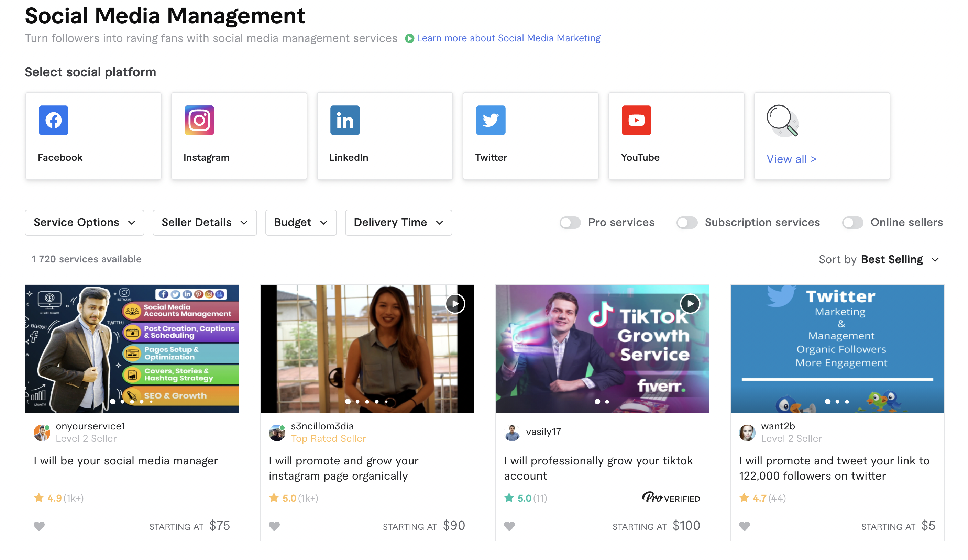Open seller profile s3ncillom3dia
Screen dimensions: 968x560
(x=322, y=426)
